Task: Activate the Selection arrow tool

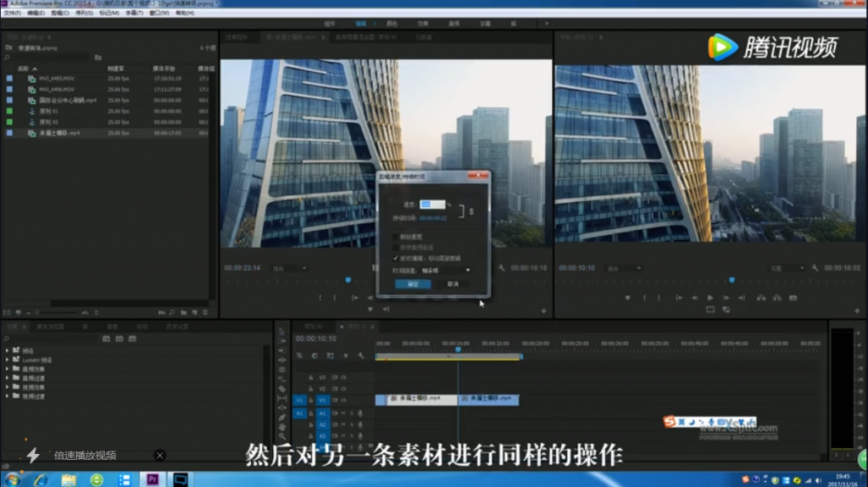Action: [x=282, y=331]
